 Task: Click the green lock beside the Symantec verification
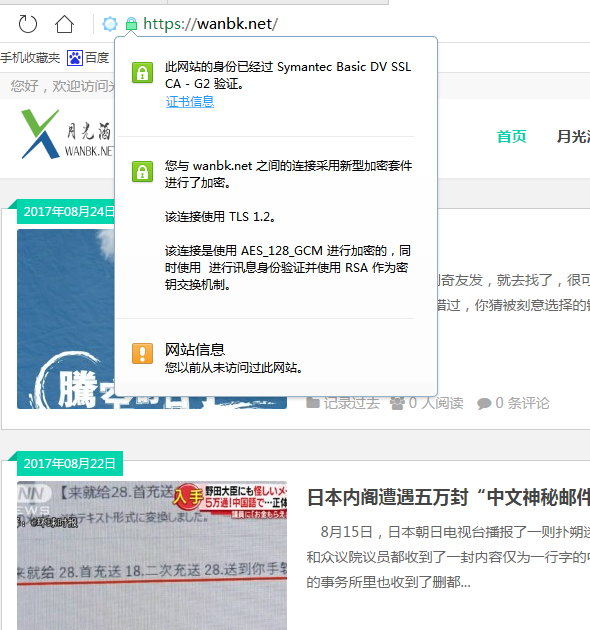[x=143, y=73]
